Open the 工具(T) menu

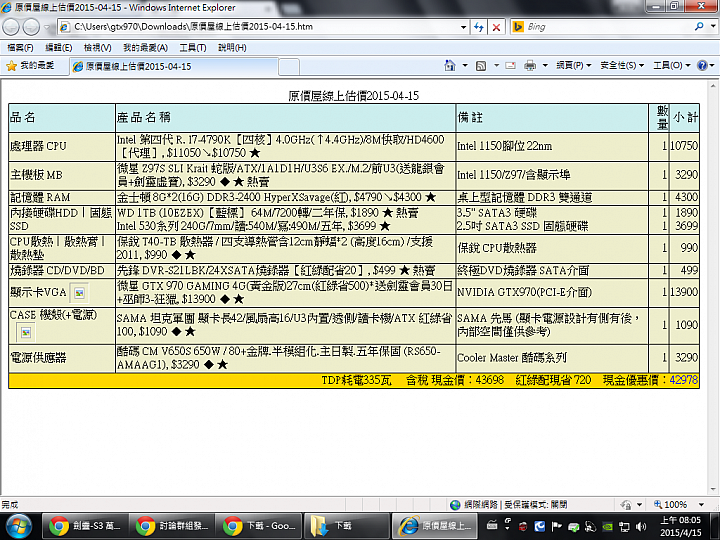(x=192, y=47)
